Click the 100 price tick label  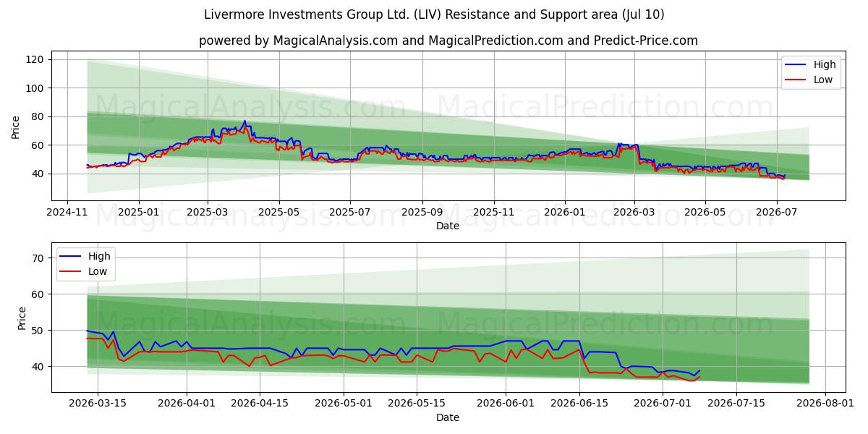[36, 88]
